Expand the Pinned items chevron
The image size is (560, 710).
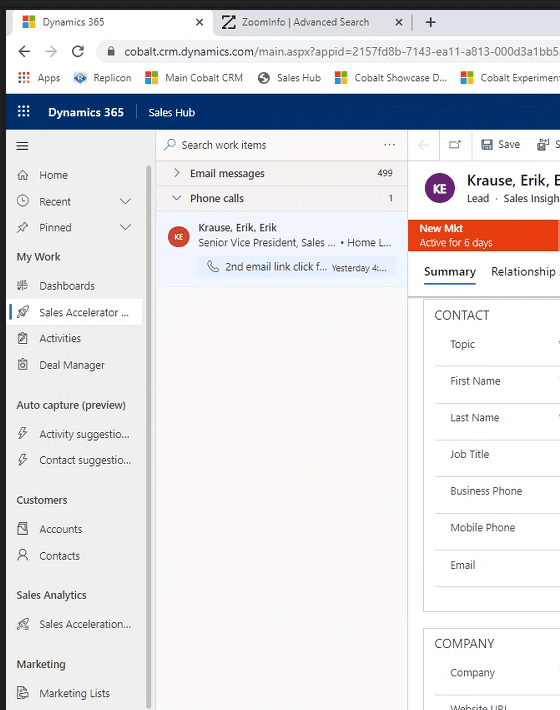125,227
